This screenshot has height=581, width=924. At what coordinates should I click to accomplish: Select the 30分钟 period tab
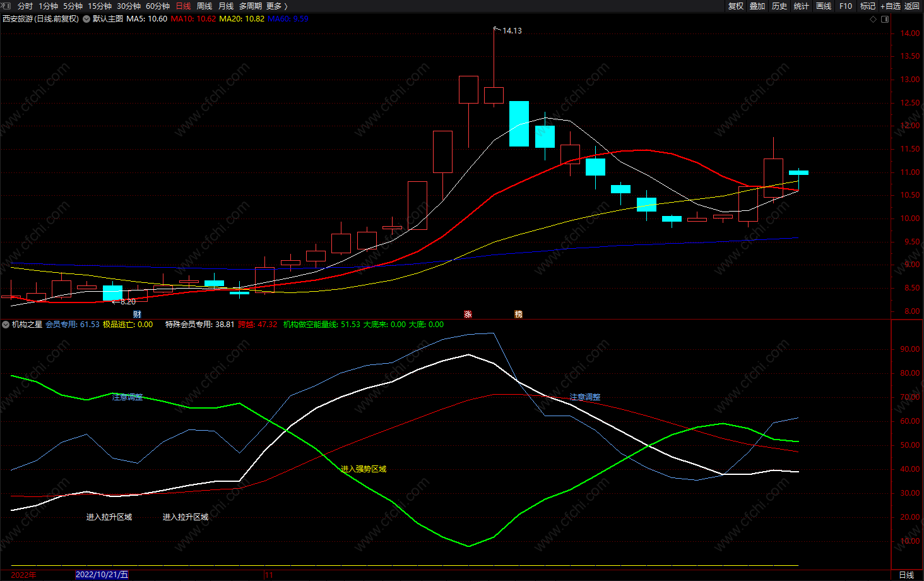pos(129,6)
